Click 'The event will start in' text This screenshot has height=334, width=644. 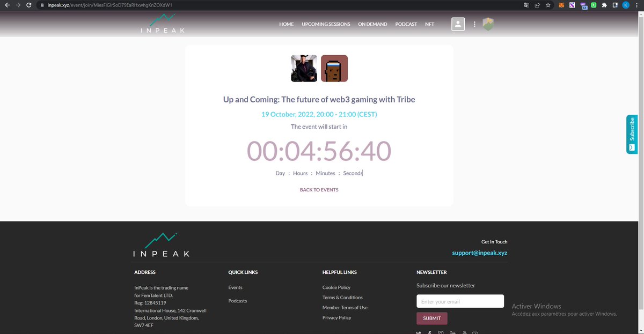[319, 127]
